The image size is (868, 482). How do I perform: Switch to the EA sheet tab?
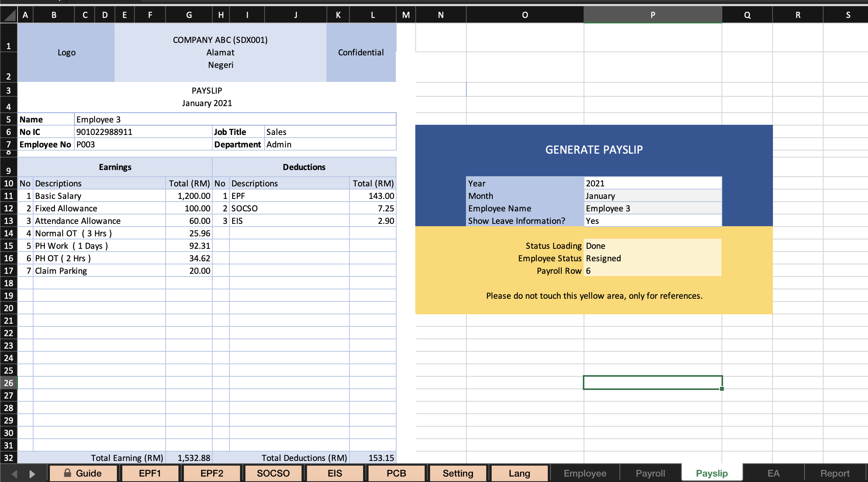pos(773,473)
